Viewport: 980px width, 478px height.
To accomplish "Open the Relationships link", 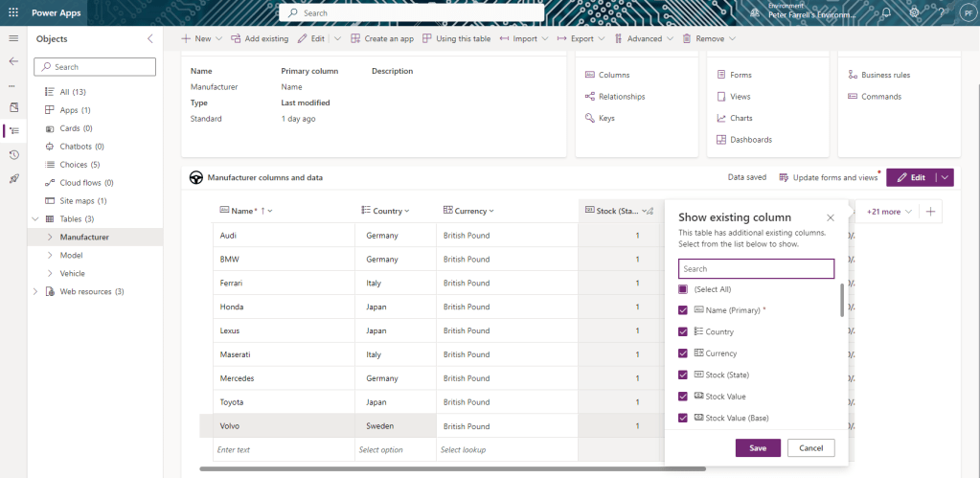I will pyautogui.click(x=621, y=97).
